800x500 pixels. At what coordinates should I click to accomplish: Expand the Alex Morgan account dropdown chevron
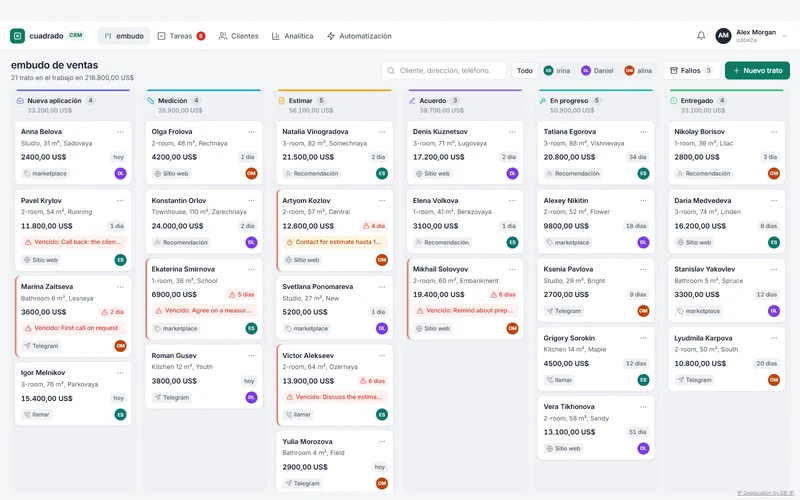(784, 36)
